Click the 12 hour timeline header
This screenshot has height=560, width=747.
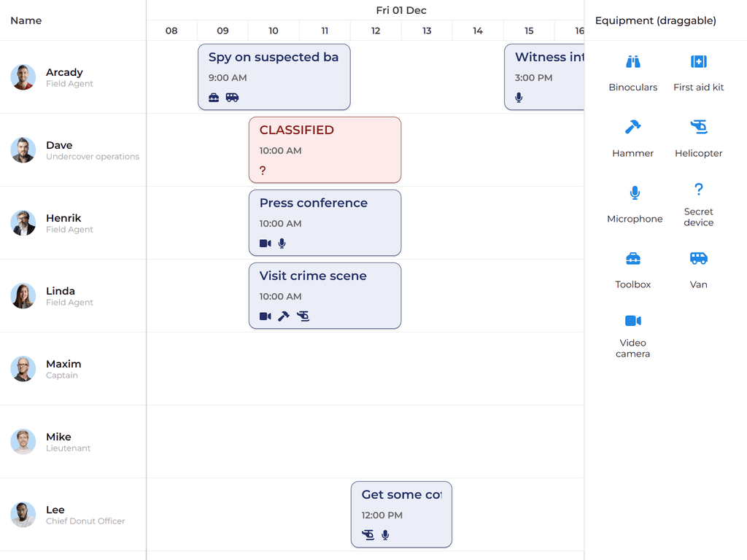[x=376, y=31]
